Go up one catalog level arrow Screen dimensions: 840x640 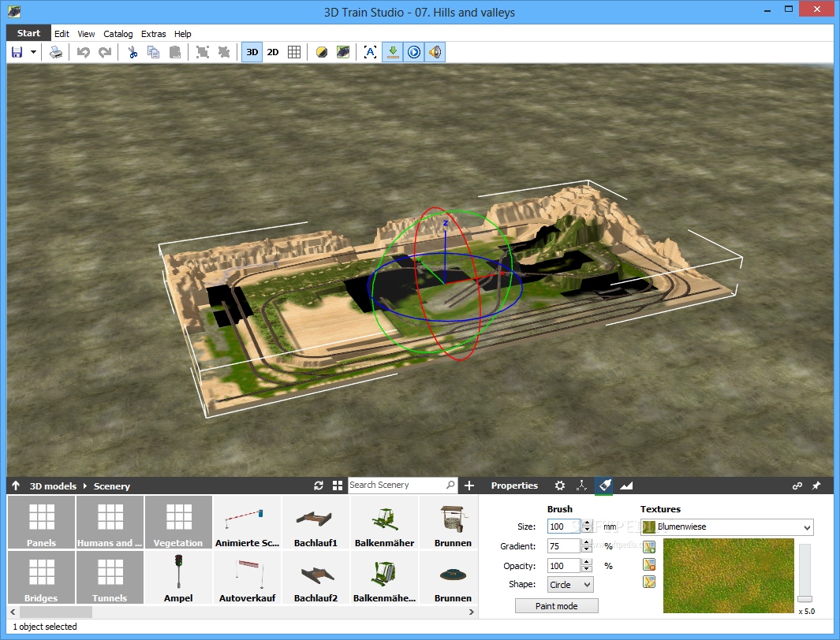pyautogui.click(x=16, y=486)
